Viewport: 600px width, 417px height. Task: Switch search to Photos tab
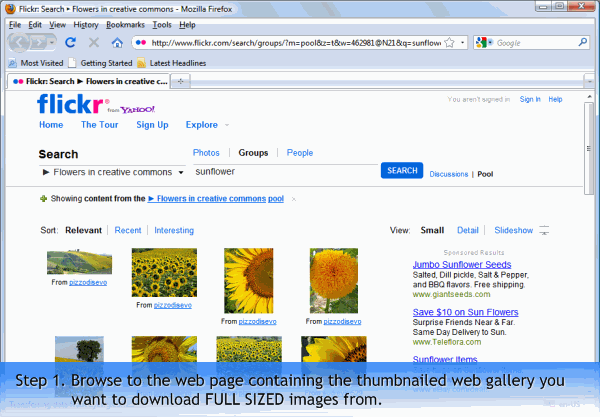(206, 153)
